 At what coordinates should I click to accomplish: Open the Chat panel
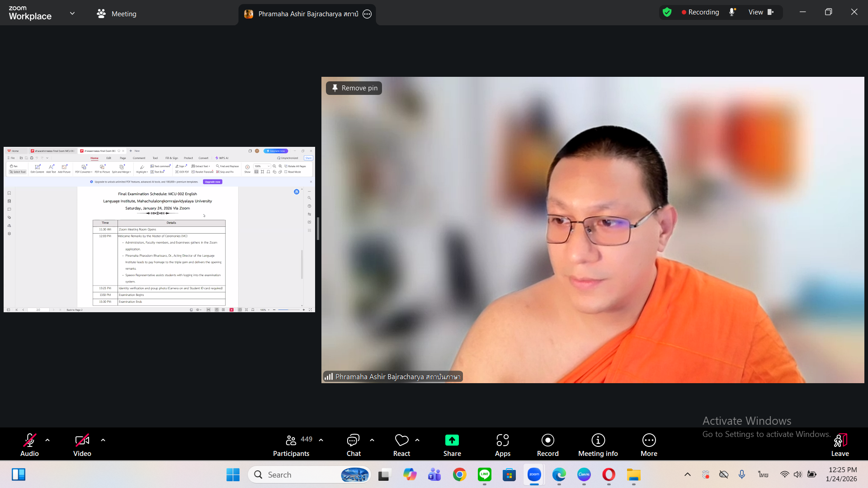pyautogui.click(x=353, y=445)
